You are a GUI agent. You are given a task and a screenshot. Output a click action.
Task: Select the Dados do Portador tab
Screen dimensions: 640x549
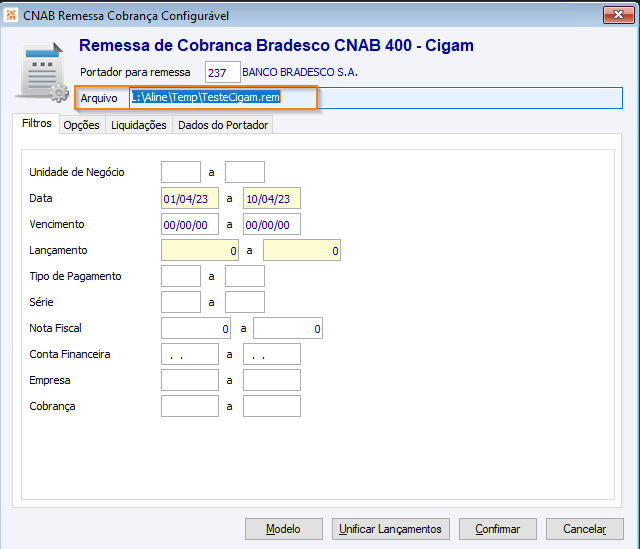pyautogui.click(x=222, y=125)
